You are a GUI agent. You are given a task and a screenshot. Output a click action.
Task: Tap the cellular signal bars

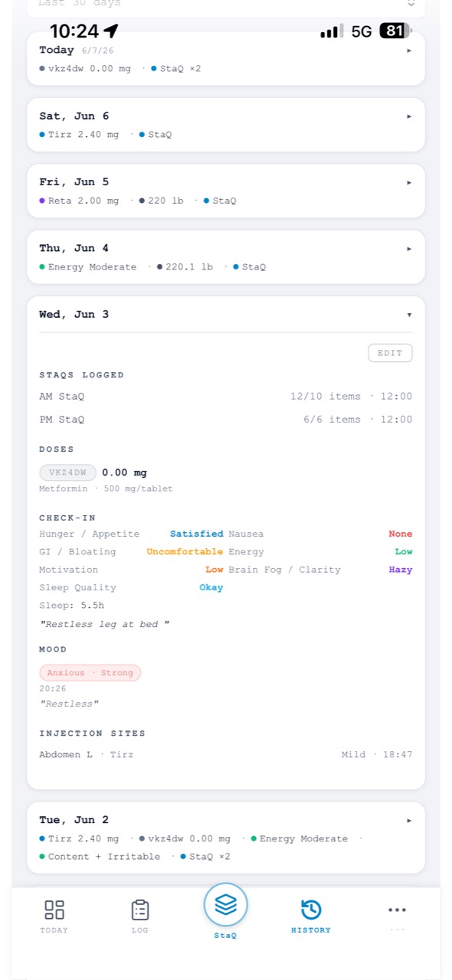331,31
